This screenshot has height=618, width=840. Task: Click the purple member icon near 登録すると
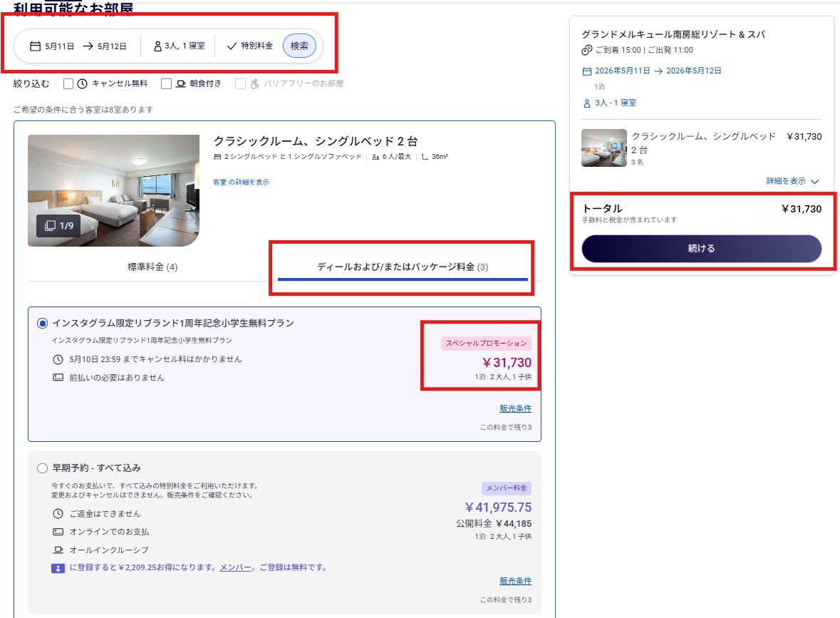pos(58,568)
